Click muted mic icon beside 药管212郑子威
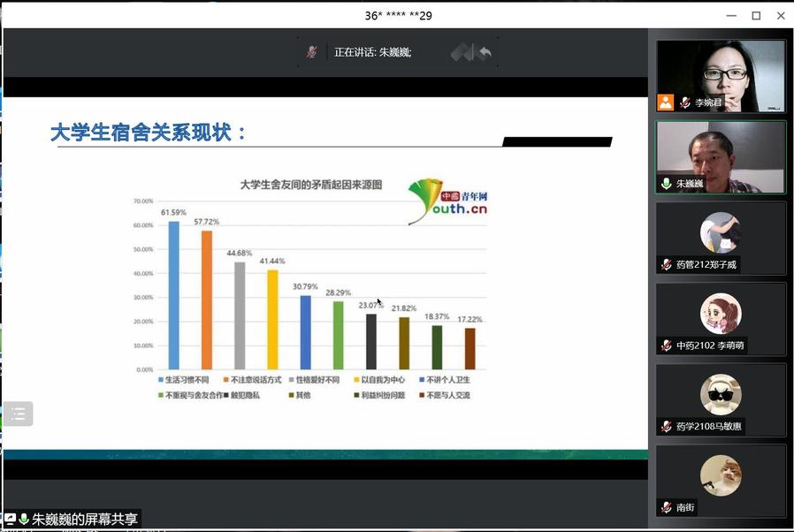794x532 pixels. 666,264
